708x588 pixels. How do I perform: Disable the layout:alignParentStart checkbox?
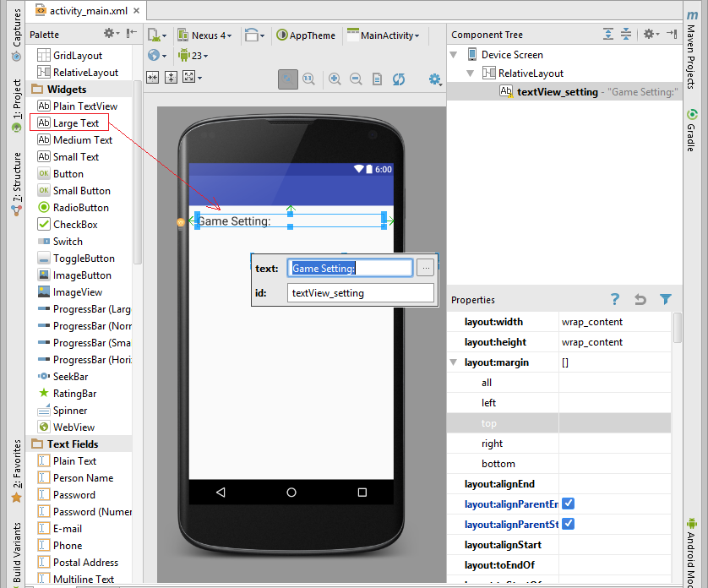tap(568, 524)
